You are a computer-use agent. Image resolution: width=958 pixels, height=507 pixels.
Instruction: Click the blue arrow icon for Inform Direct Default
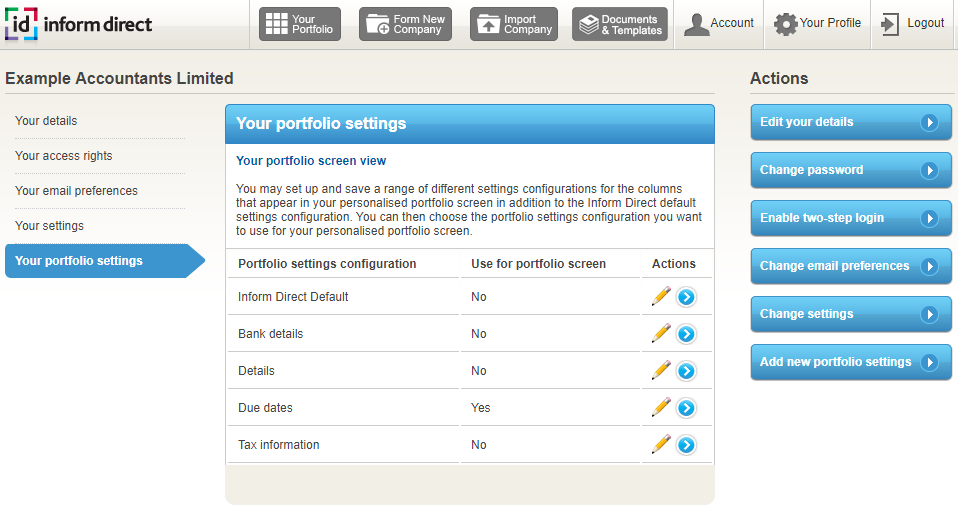point(686,297)
